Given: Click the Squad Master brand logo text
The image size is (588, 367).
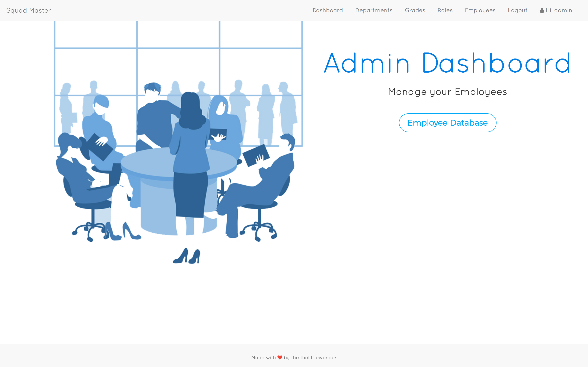Looking at the screenshot, I should tap(28, 10).
